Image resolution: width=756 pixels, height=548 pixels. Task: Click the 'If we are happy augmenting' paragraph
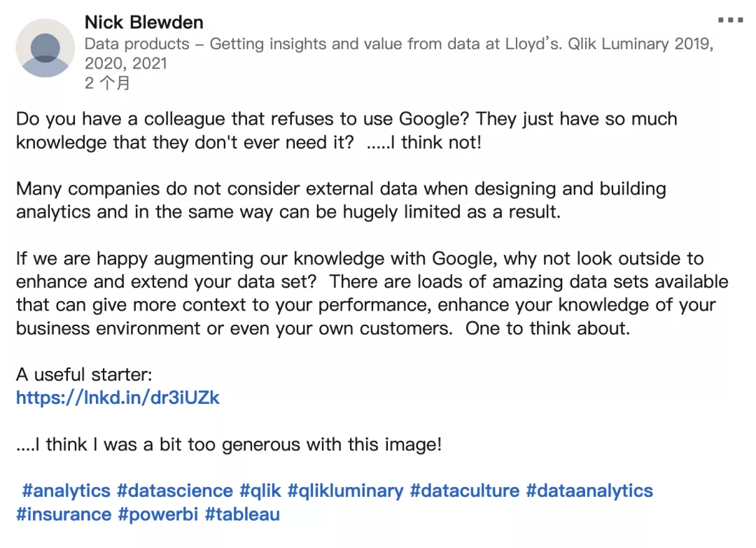[372, 293]
